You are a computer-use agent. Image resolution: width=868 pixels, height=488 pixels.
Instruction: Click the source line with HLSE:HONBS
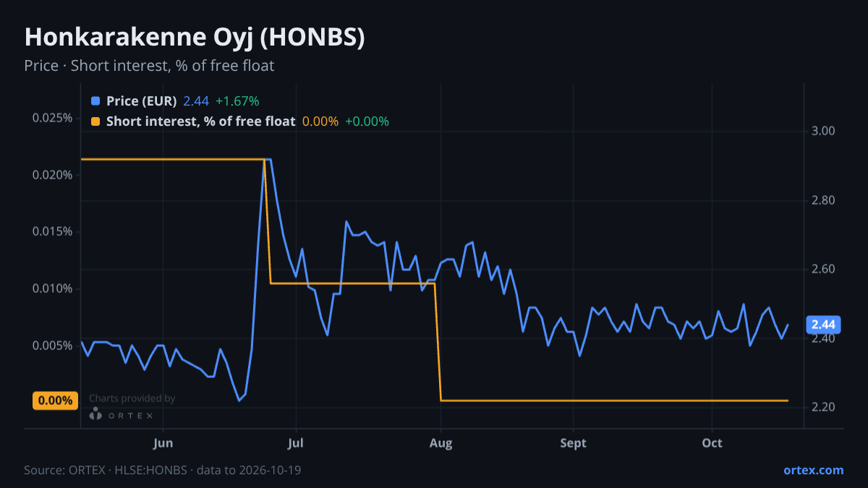(x=163, y=470)
